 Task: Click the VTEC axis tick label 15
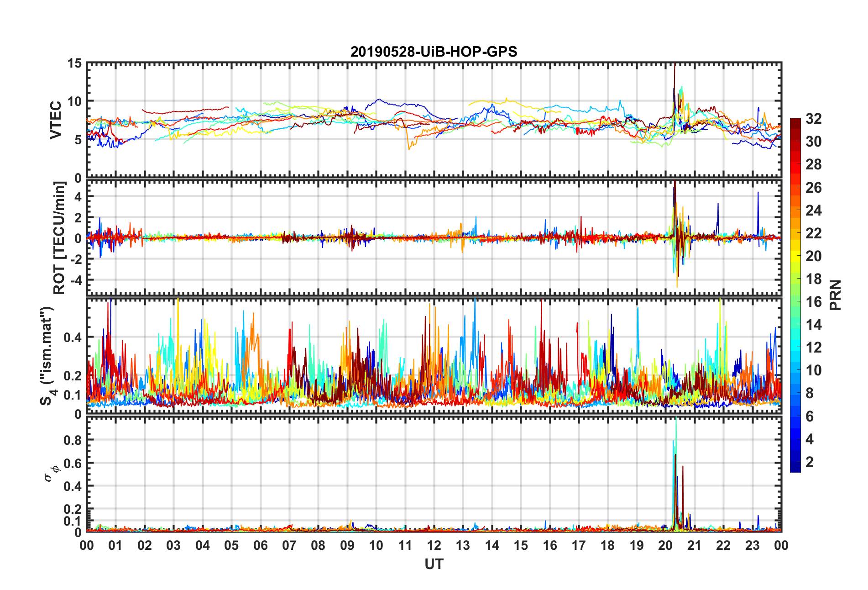tap(74, 63)
